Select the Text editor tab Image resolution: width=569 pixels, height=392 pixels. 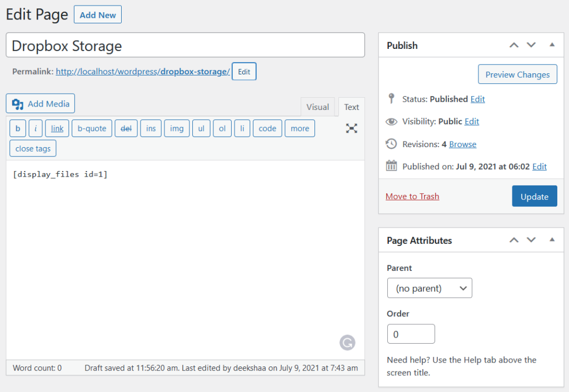click(351, 107)
